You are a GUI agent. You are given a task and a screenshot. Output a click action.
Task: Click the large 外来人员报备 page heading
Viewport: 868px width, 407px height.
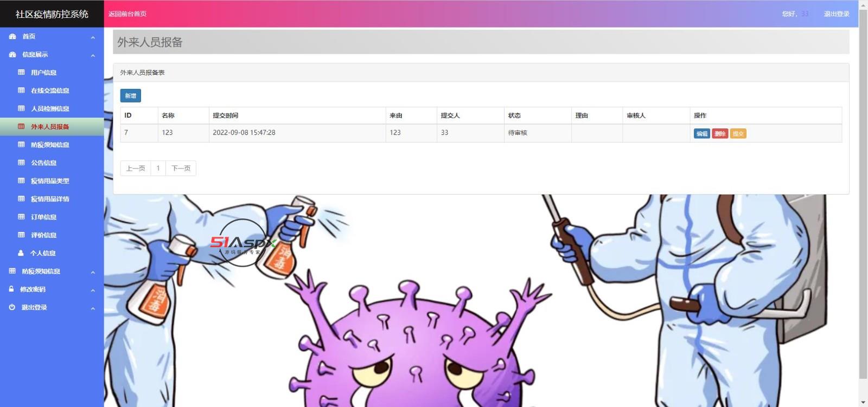pyautogui.click(x=150, y=42)
